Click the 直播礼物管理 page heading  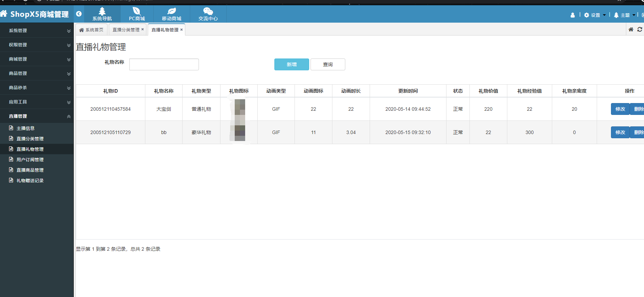coord(101,47)
